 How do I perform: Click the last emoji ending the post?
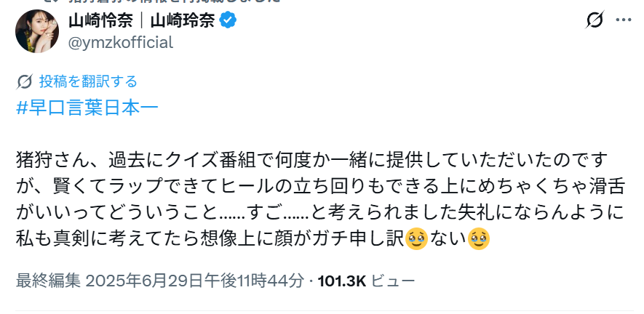coord(478,238)
